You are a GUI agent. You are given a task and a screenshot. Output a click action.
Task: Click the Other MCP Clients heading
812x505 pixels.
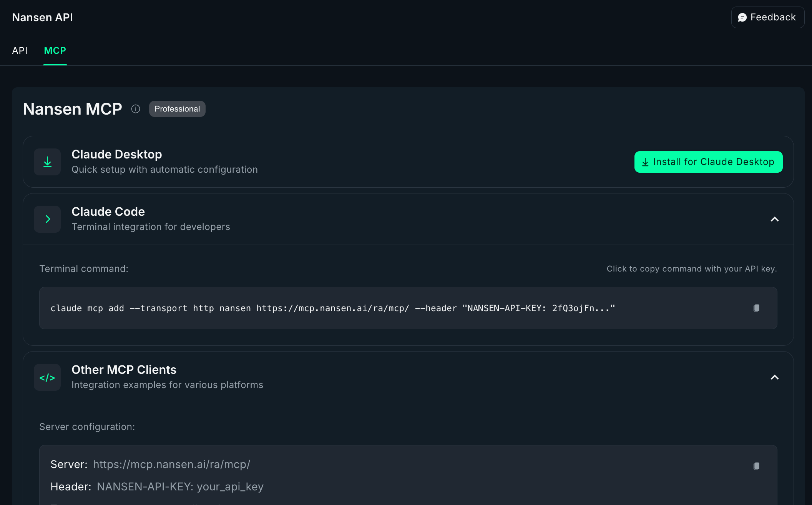click(x=124, y=370)
